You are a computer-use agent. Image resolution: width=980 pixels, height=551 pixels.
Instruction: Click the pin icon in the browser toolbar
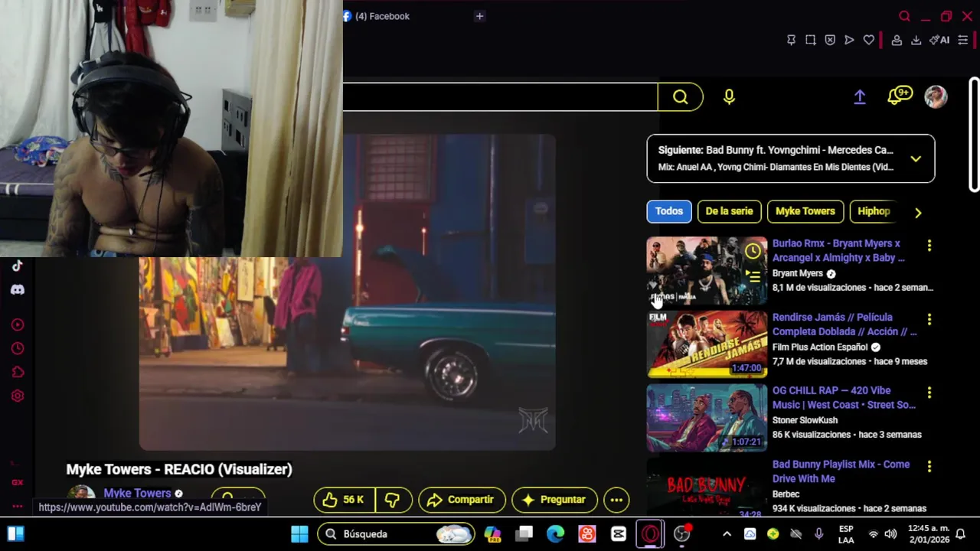coord(791,40)
